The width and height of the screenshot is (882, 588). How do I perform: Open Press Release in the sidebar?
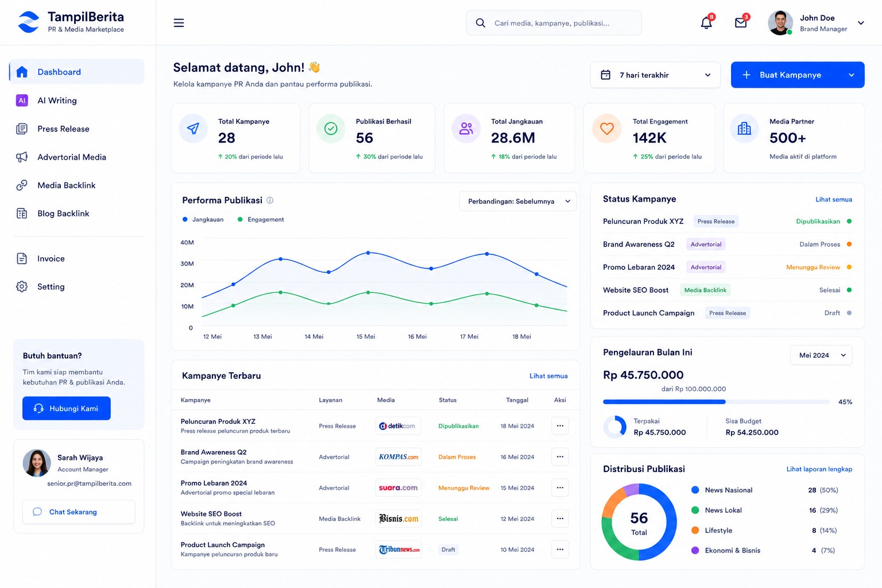(77, 129)
